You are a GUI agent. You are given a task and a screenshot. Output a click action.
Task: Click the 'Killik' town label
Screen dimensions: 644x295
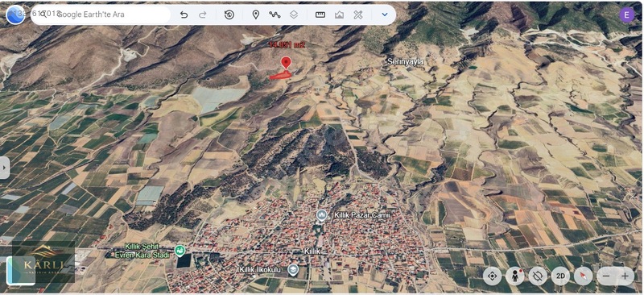pyautogui.click(x=312, y=251)
